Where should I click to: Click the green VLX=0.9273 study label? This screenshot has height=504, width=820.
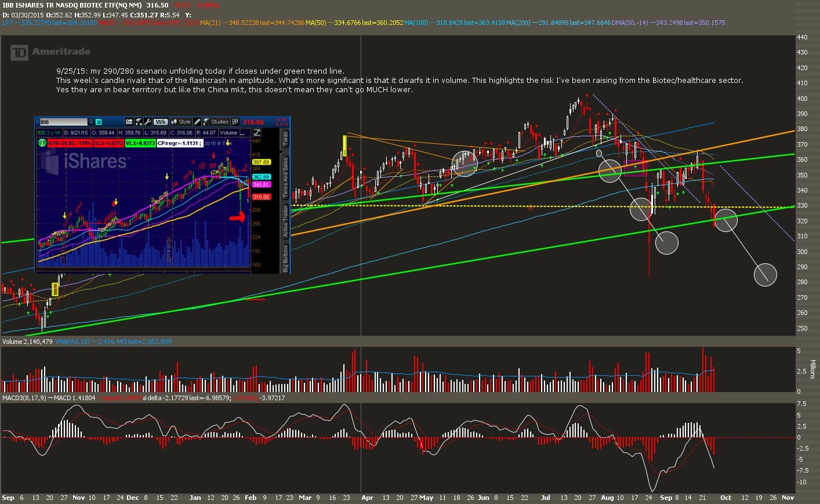tap(140, 143)
